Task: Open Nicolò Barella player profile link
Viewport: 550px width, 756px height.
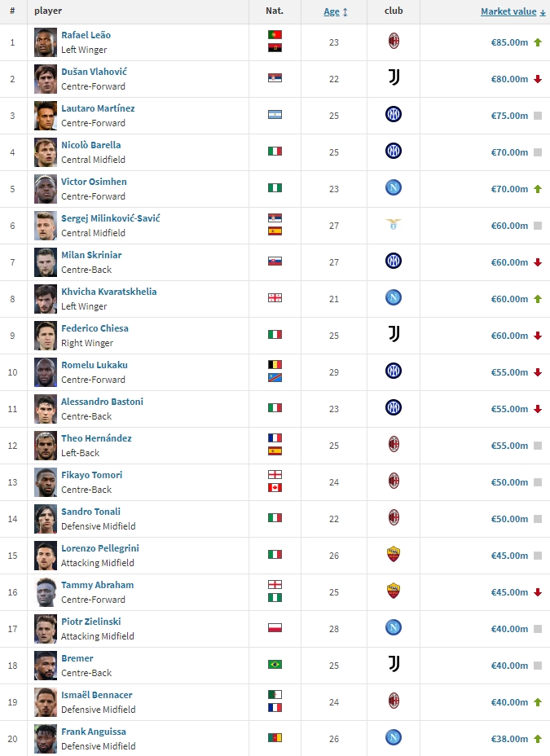Action: click(91, 145)
